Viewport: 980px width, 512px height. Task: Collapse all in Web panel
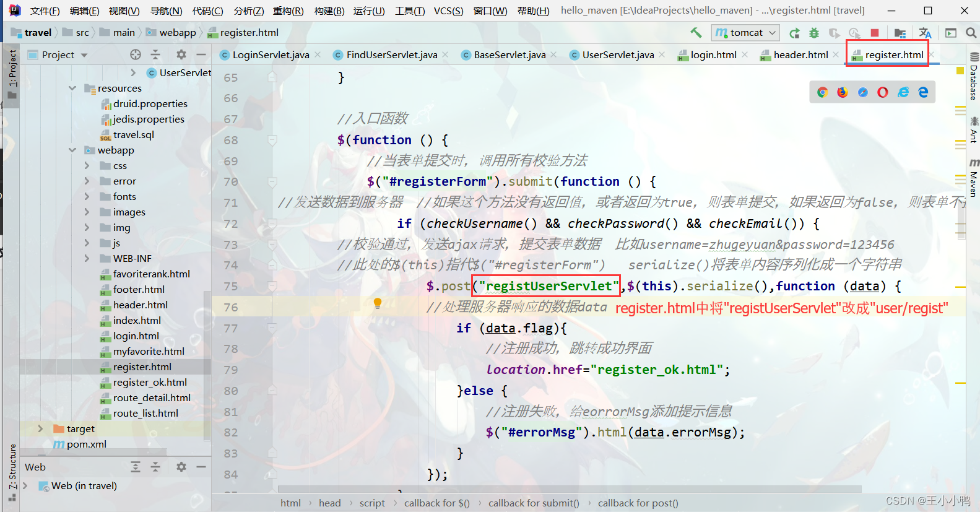pos(155,467)
